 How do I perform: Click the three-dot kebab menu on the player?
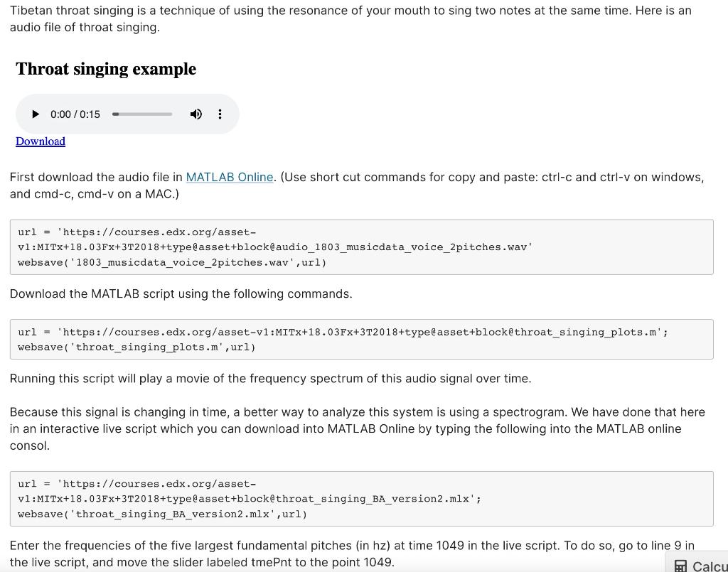[x=220, y=114]
